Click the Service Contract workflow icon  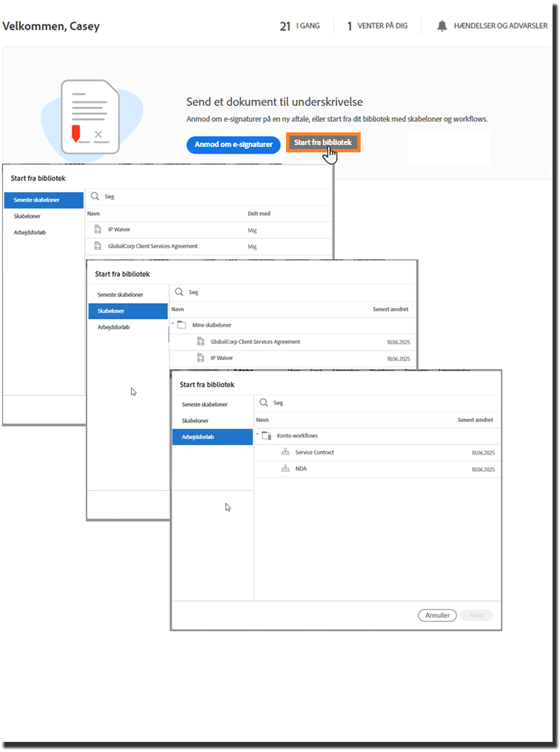tap(285, 453)
